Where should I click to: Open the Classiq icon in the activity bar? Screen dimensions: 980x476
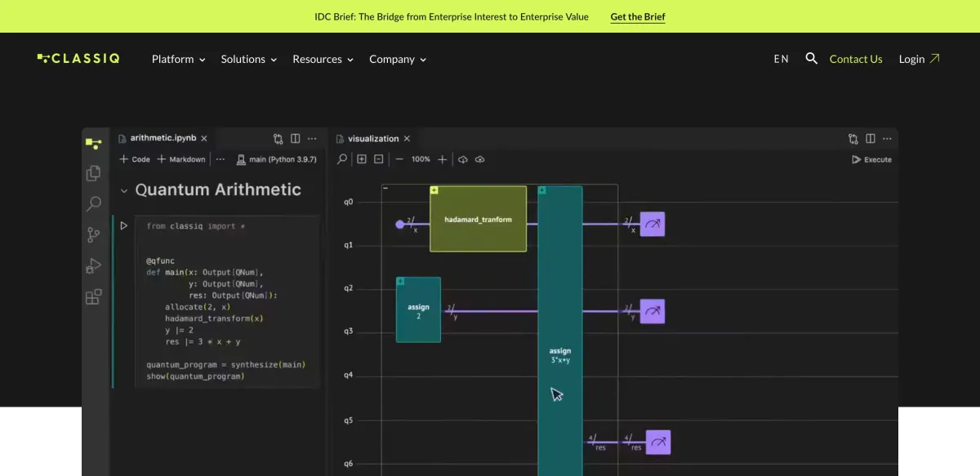tap(93, 143)
